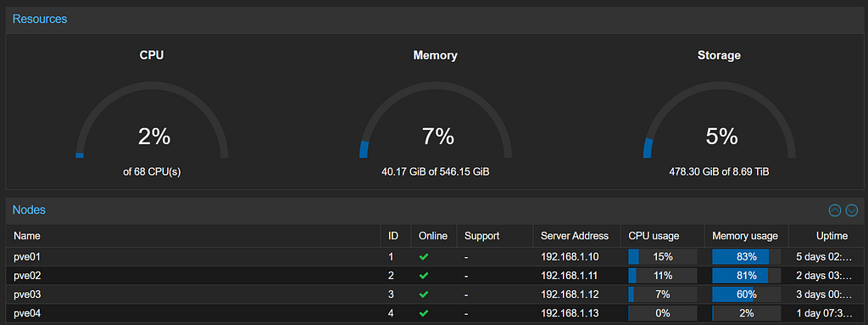
Task: Select the pve04 node row
Action: pyautogui.click(x=434, y=313)
